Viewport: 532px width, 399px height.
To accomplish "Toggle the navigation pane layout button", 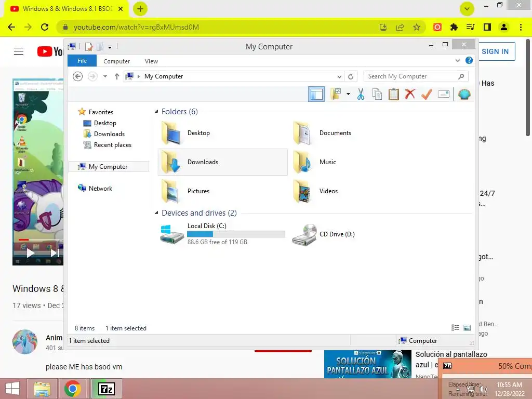I will 316,94.
